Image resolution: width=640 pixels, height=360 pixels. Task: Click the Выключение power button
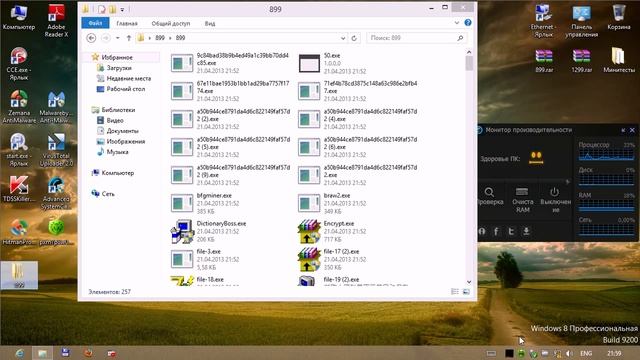(555, 200)
